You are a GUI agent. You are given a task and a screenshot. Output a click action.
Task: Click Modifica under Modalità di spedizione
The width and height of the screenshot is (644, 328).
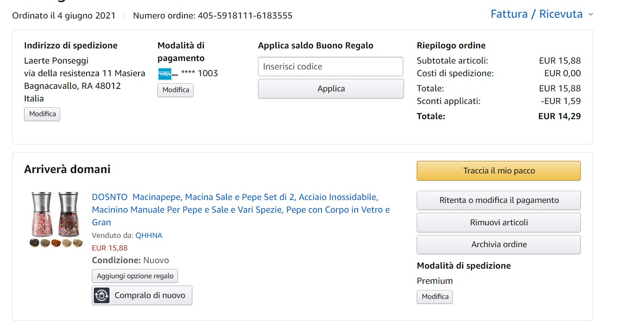tap(435, 297)
